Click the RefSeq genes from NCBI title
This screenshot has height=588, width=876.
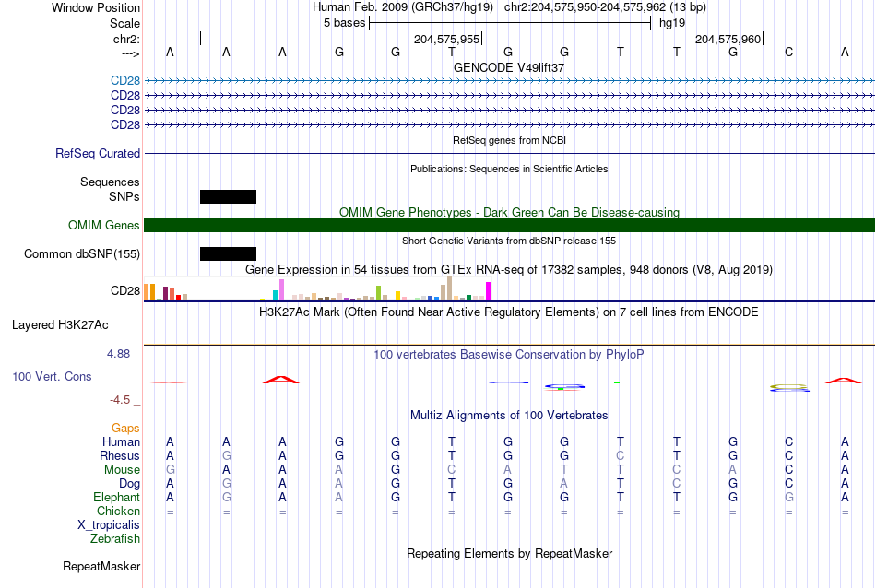(509, 140)
